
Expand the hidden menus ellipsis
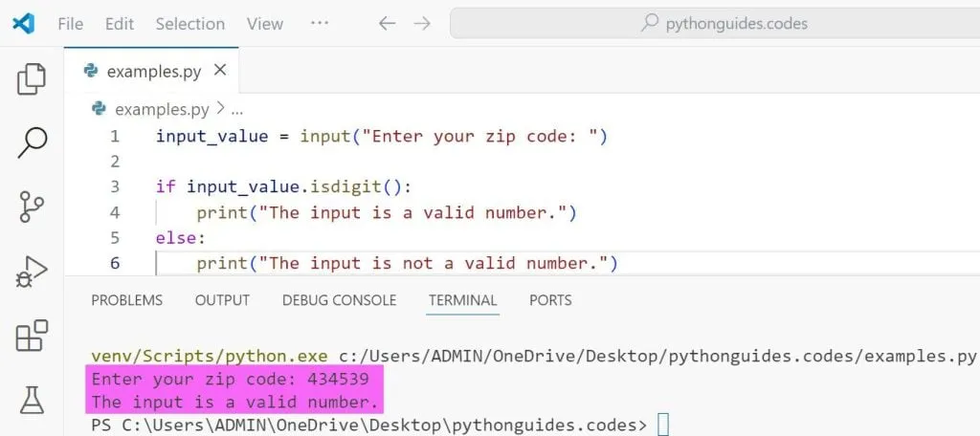click(x=320, y=23)
